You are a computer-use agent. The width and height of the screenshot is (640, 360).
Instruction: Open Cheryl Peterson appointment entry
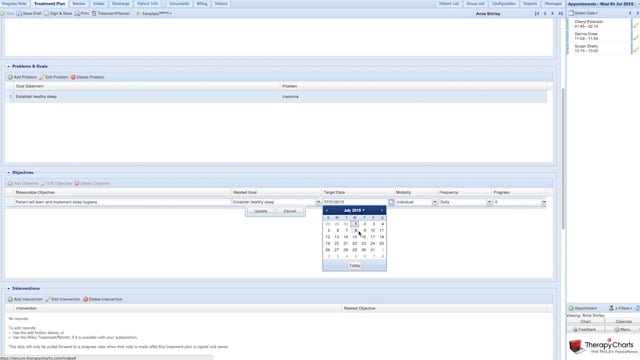tap(599, 24)
